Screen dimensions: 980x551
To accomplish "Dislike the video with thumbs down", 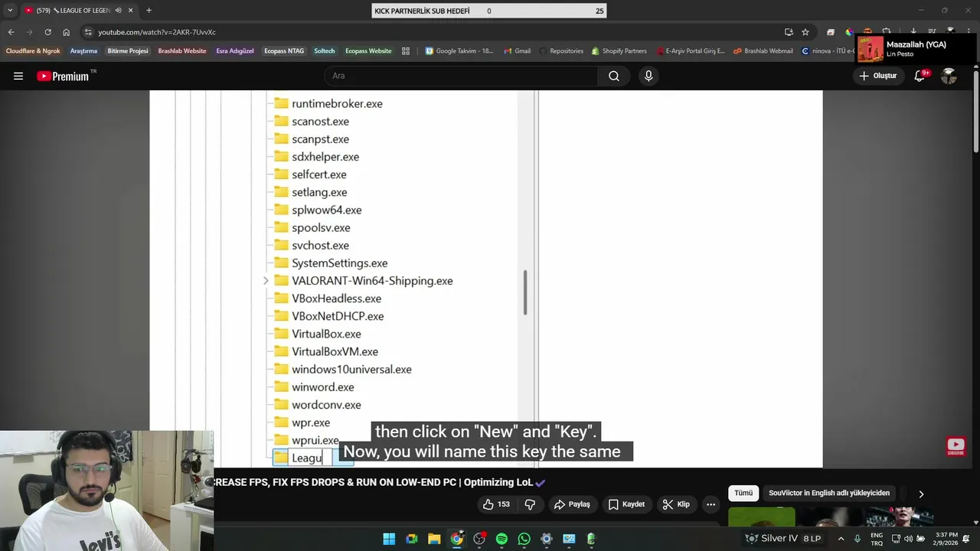I will pos(530,504).
